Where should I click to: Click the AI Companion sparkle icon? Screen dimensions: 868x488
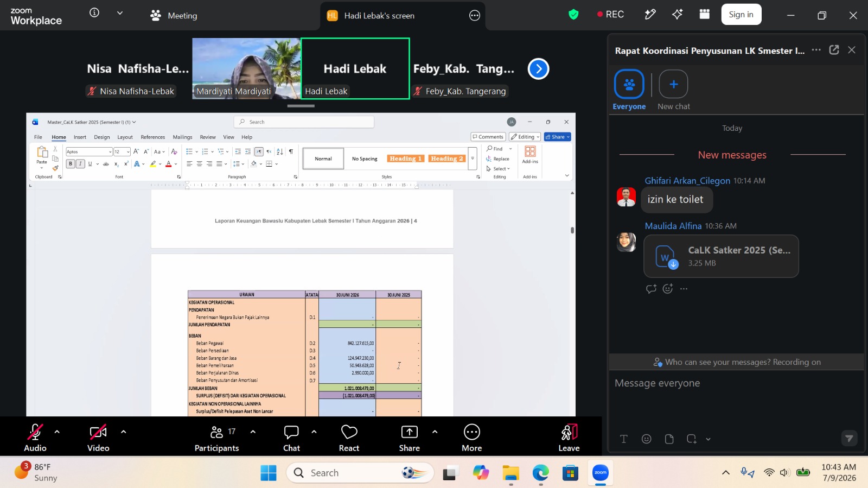click(x=677, y=15)
